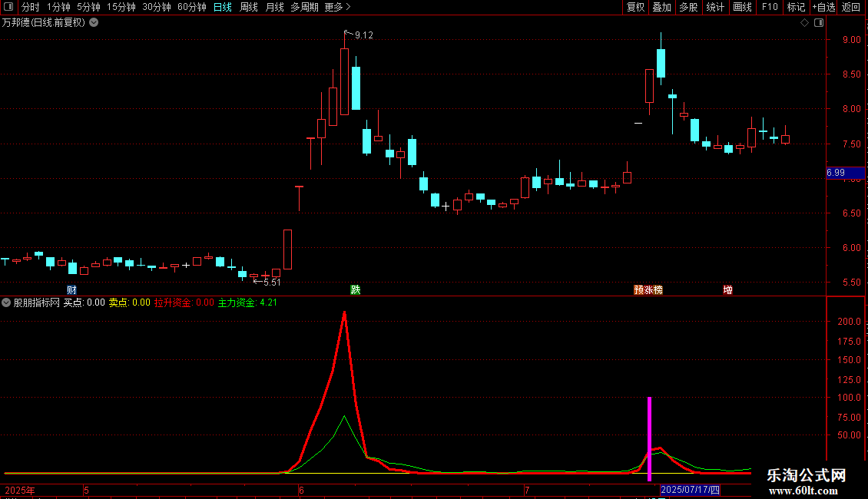Select the 60分钟 period

tap(192, 7)
